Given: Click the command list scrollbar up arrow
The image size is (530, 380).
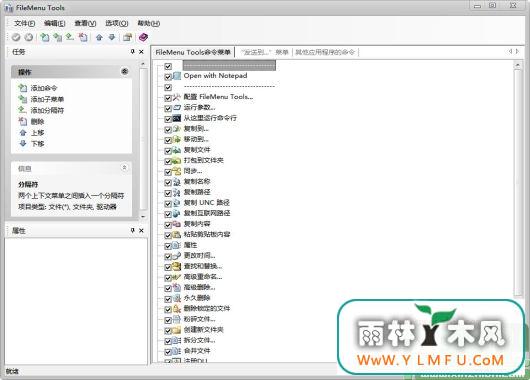Looking at the screenshot, I should [518, 65].
